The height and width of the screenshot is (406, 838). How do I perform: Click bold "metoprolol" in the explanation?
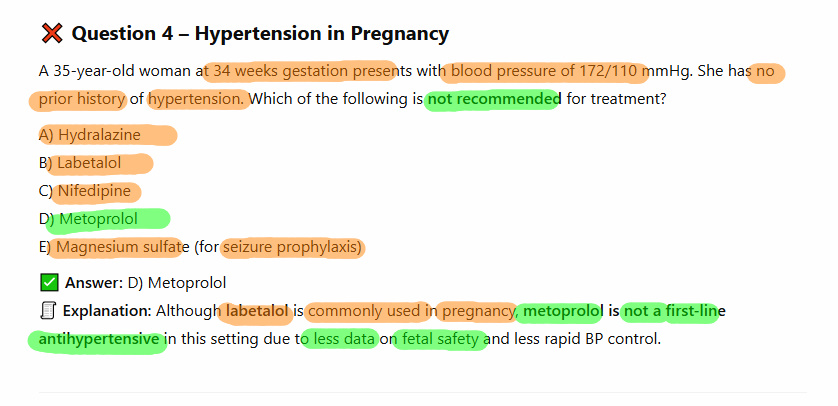562,311
